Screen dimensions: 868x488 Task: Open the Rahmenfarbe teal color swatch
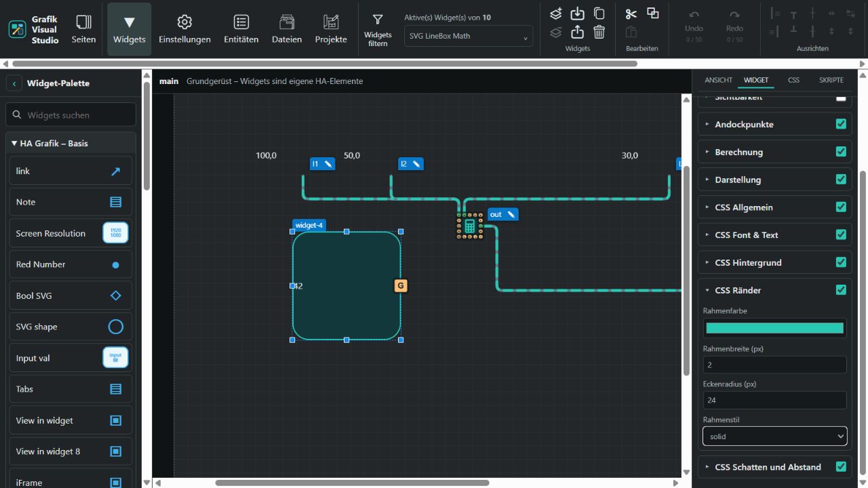[775, 328]
